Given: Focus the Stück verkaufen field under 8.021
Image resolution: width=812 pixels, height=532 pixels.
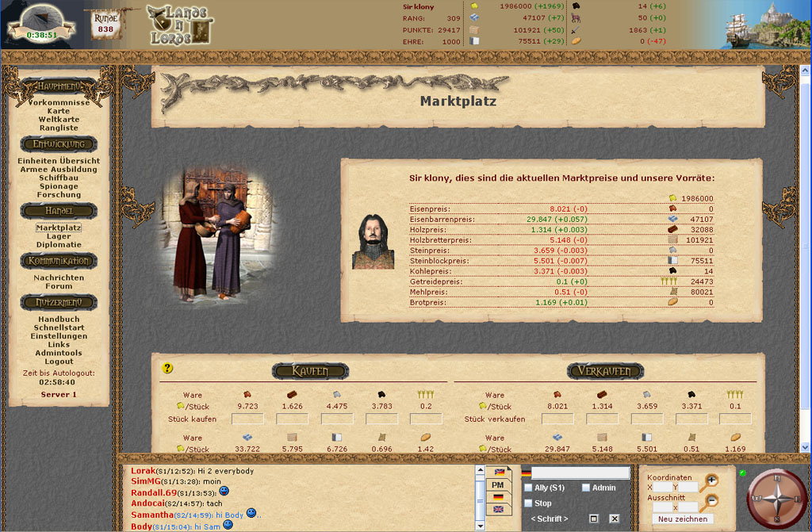Looking at the screenshot, I should [557, 419].
